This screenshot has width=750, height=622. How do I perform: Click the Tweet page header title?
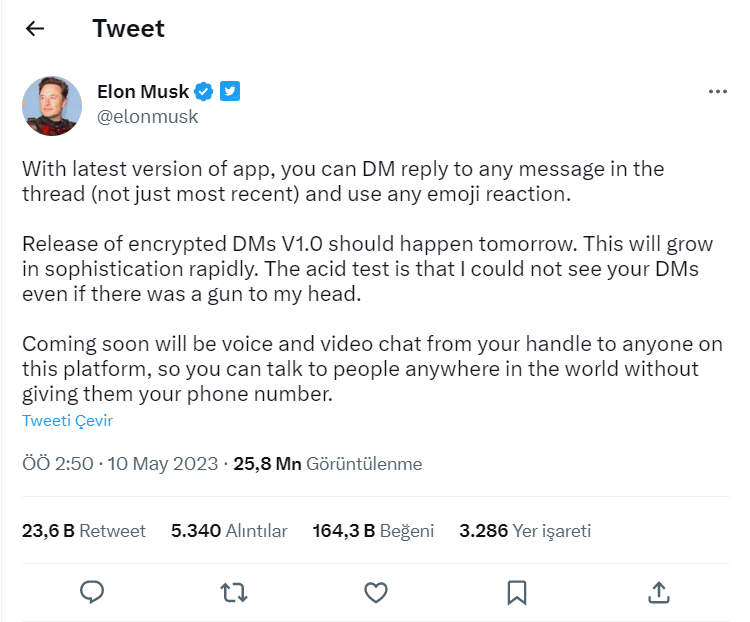coord(128,28)
